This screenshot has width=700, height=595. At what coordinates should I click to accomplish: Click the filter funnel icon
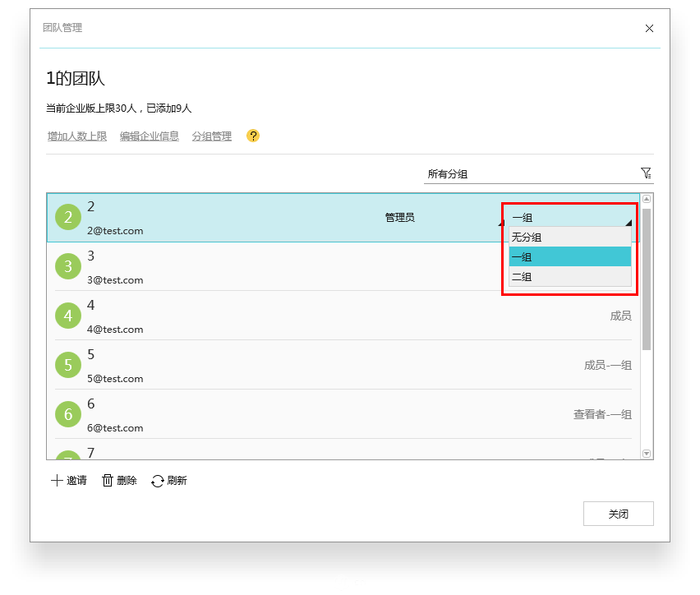coord(646,173)
